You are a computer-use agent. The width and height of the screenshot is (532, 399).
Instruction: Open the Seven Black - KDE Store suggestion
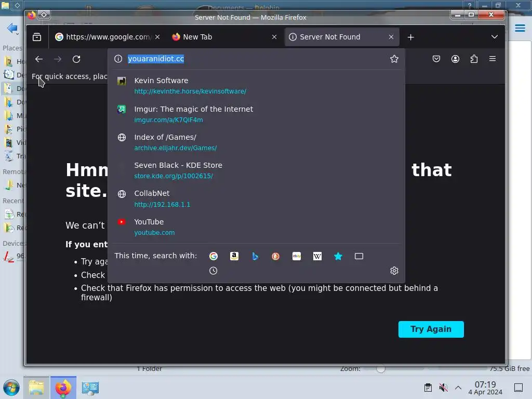(x=257, y=170)
